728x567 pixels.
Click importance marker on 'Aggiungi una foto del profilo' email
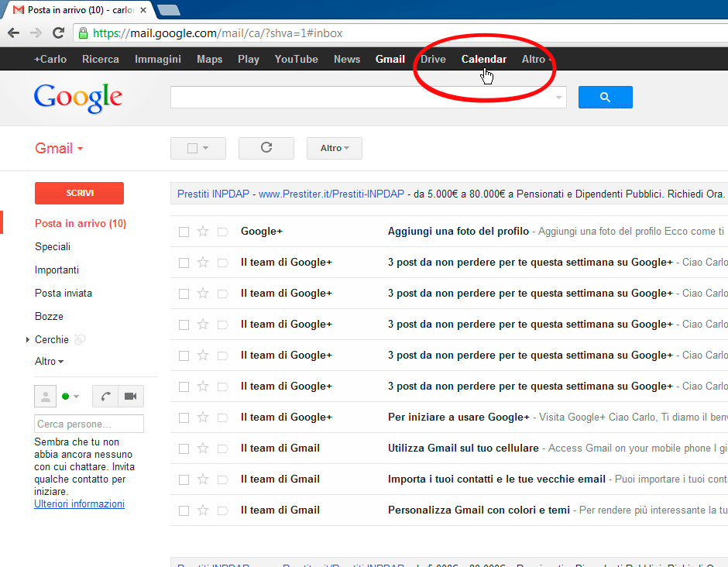point(223,232)
